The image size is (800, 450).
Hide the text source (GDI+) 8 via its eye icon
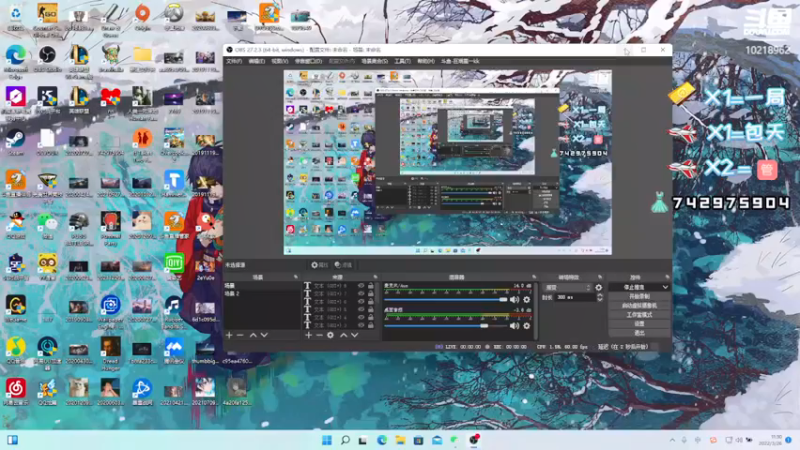(361, 286)
